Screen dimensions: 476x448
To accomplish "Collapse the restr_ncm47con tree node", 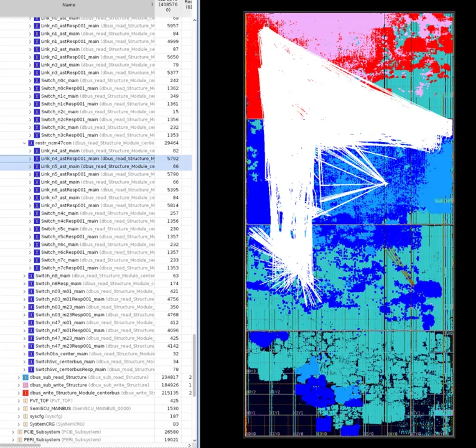I will tap(24, 142).
